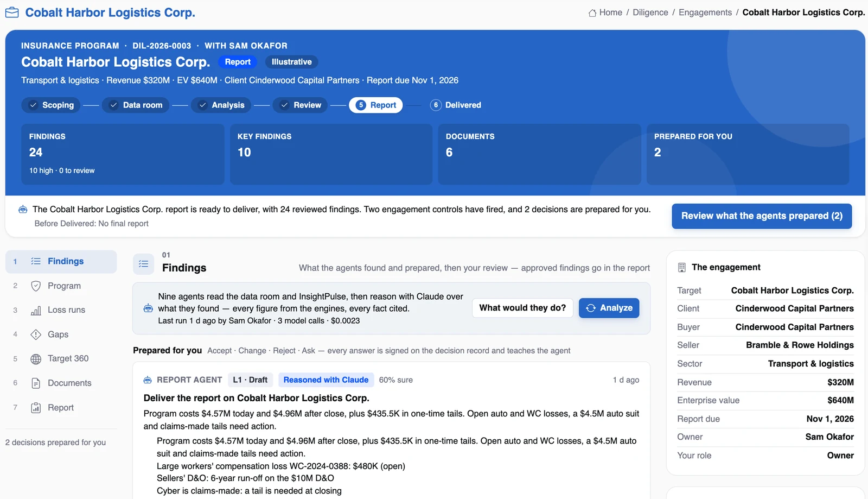This screenshot has height=499, width=868.
Task: Go to Target 360 in the sidebar
Action: (61, 358)
